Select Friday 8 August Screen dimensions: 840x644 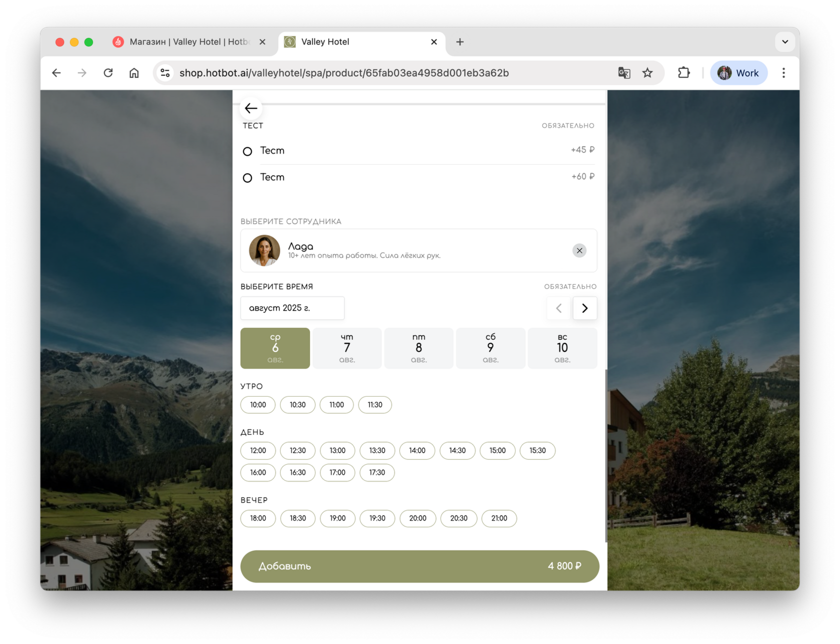(419, 348)
